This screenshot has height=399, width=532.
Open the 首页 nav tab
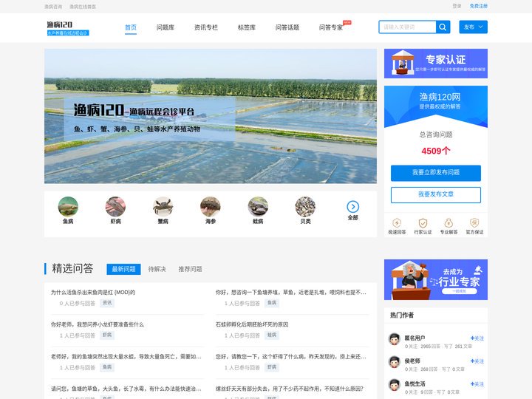[131, 27]
